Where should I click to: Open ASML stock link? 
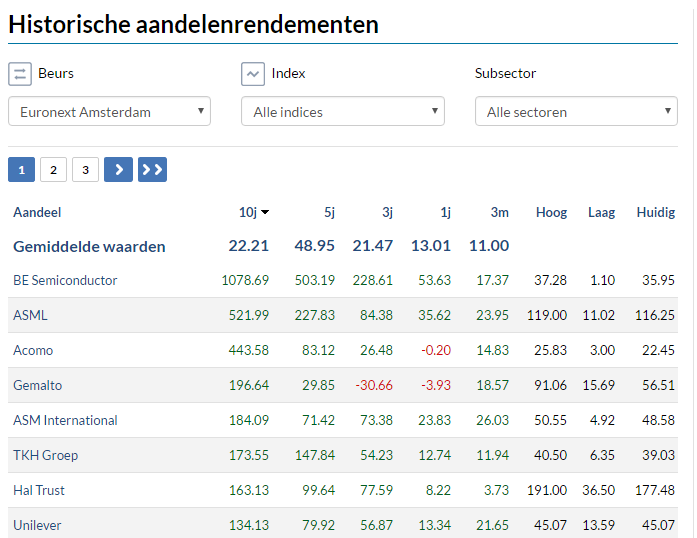pyautogui.click(x=30, y=315)
